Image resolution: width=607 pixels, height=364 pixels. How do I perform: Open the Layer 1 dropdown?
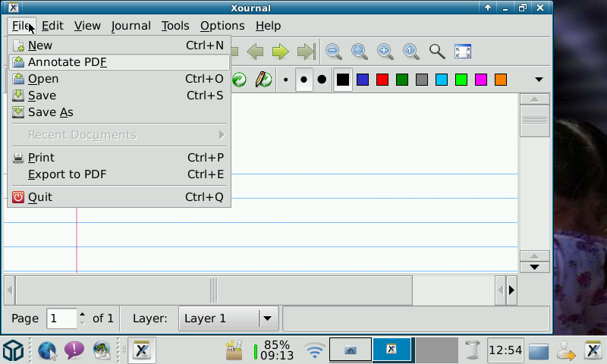(228, 318)
